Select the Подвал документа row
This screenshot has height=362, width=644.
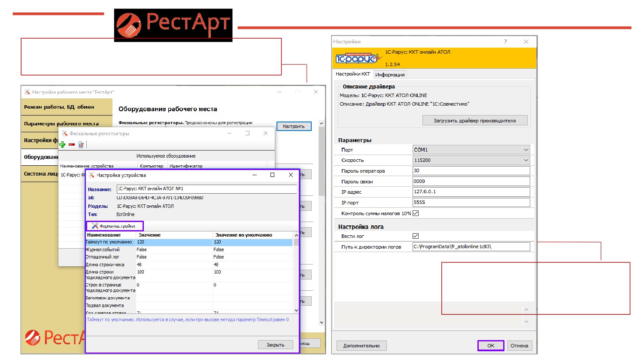coord(189,306)
